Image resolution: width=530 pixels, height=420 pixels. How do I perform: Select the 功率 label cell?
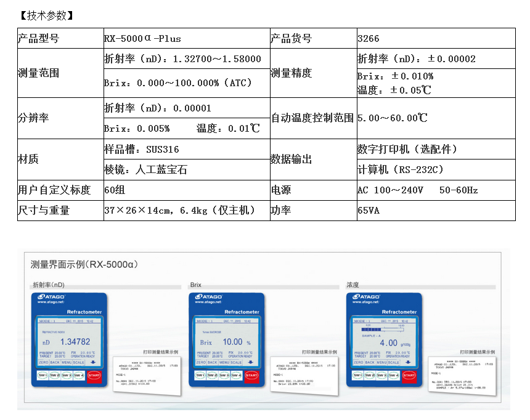[313, 211]
